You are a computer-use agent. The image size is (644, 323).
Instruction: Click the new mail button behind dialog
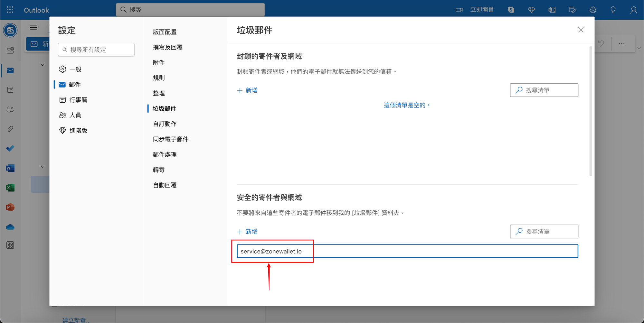click(x=38, y=44)
